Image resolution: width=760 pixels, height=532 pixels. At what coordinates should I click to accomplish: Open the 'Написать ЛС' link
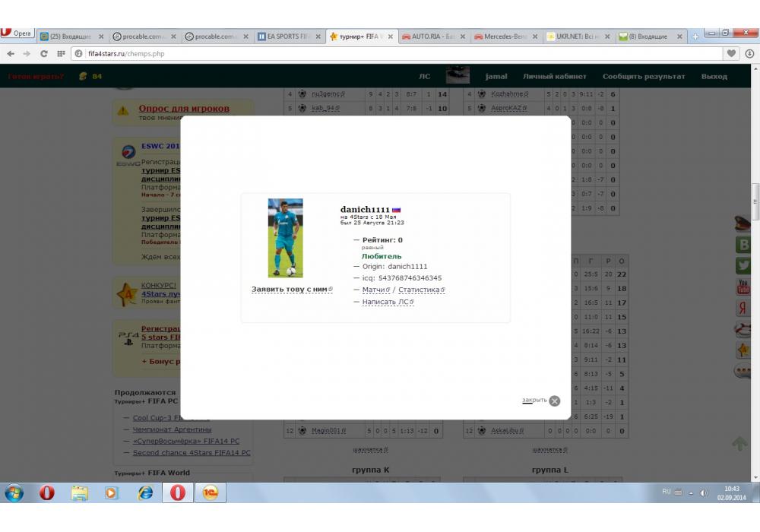(387, 302)
